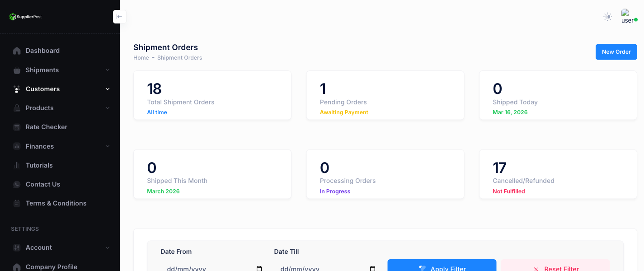Click the Account settings icon
This screenshot has width=644, height=271.
click(x=16, y=248)
